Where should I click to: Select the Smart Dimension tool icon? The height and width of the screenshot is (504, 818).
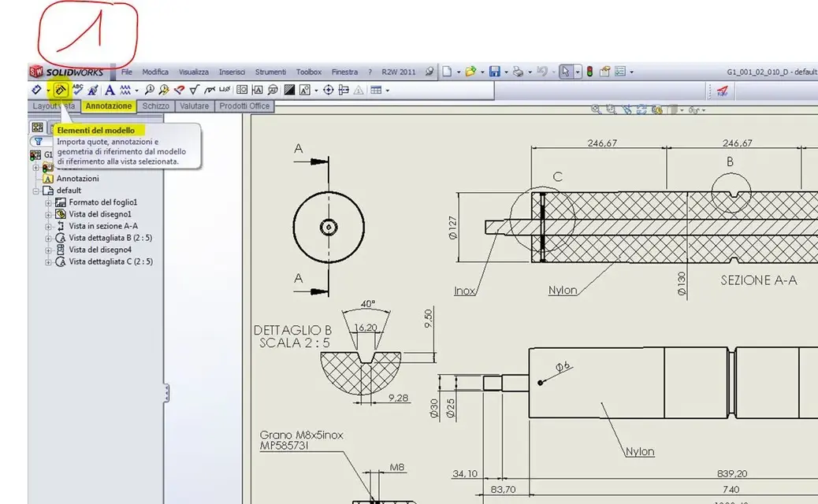tap(36, 90)
